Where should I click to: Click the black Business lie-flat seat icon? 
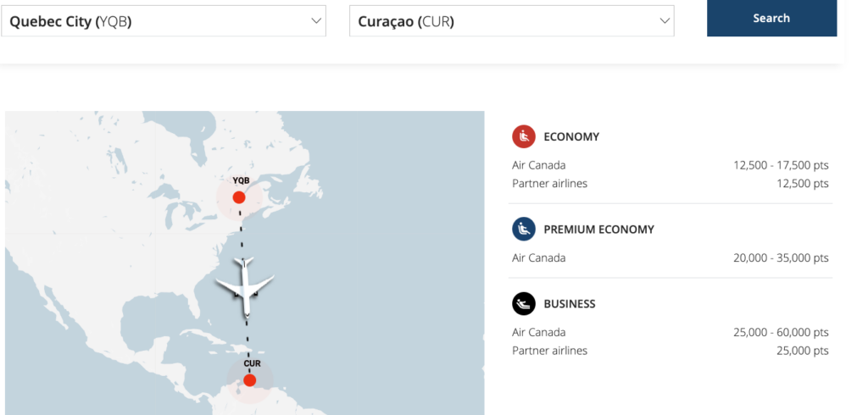click(524, 303)
